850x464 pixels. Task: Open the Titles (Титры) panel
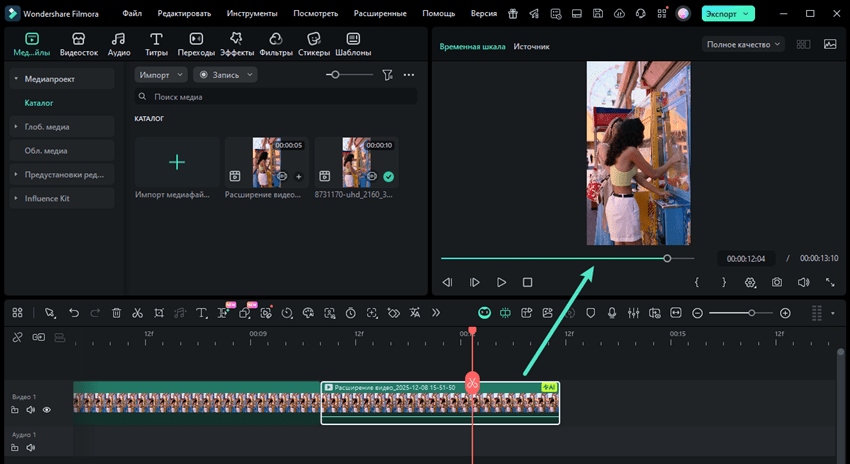156,44
